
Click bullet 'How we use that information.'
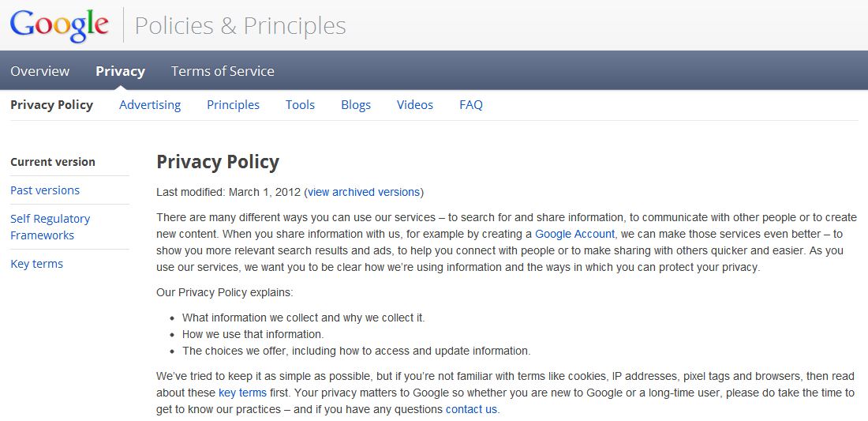click(253, 335)
